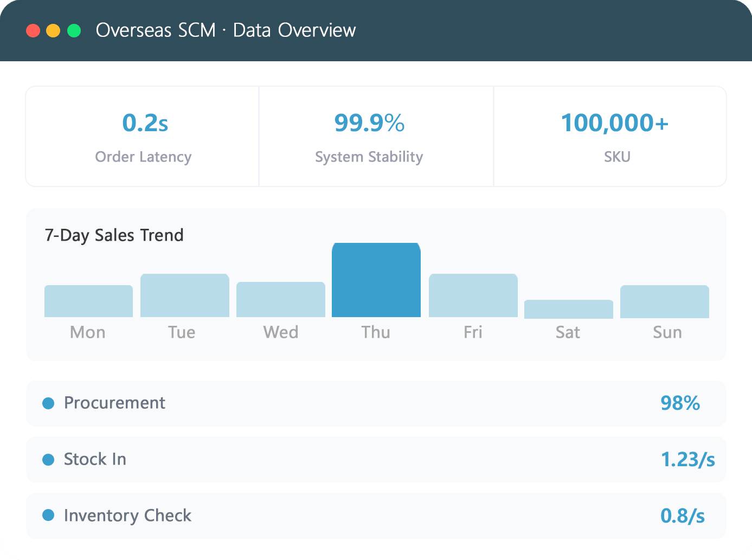Click the Thu axis label
This screenshot has height=560, width=752.
coord(376,332)
